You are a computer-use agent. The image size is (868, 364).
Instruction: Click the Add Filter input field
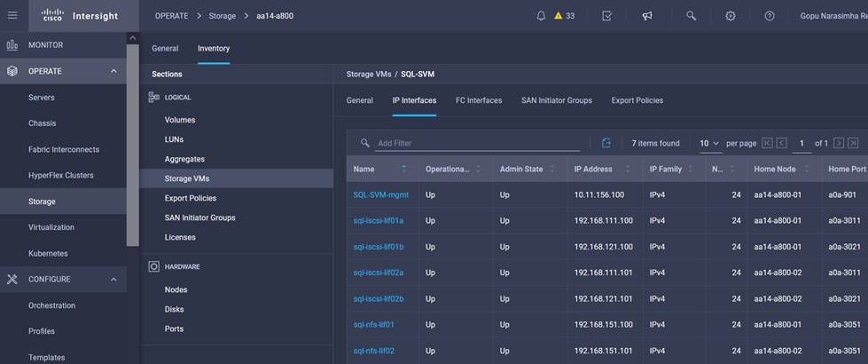tap(478, 143)
